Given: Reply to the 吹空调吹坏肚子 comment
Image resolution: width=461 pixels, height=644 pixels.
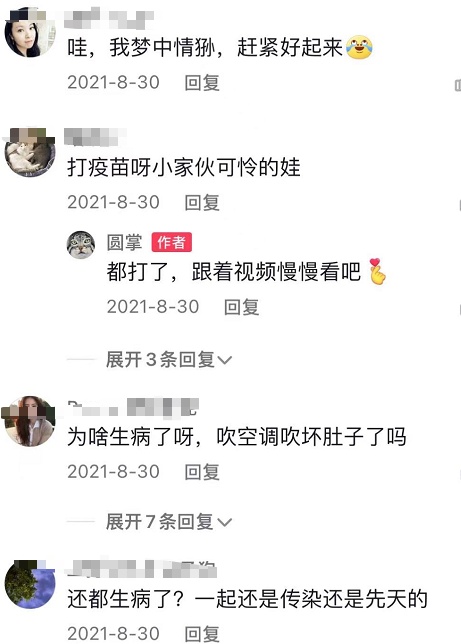Looking at the screenshot, I should pyautogui.click(x=202, y=472).
